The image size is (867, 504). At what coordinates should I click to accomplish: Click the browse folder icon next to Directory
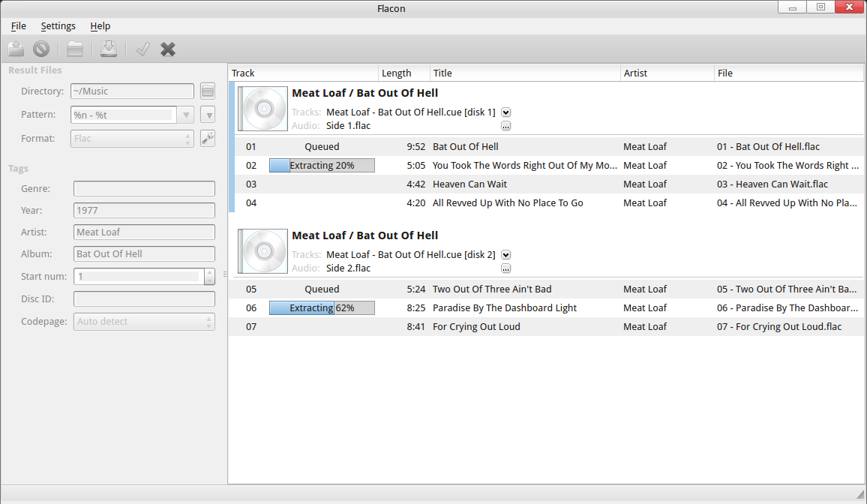click(207, 91)
